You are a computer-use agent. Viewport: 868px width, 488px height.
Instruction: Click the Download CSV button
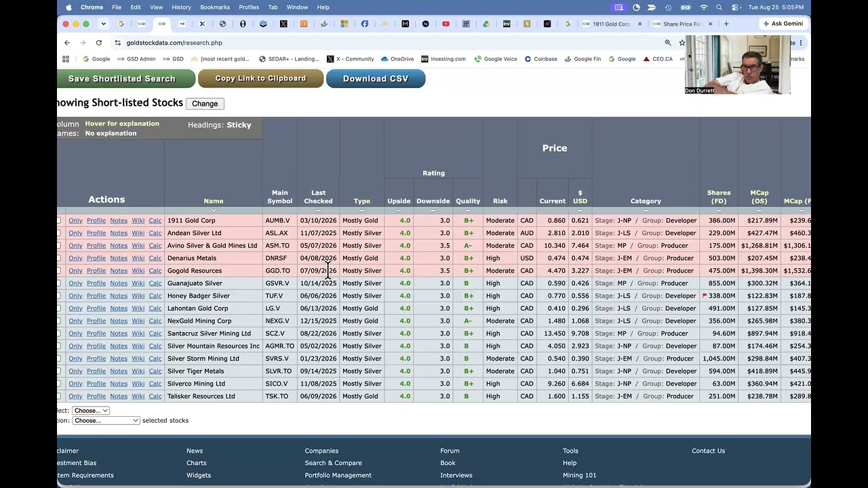376,79
